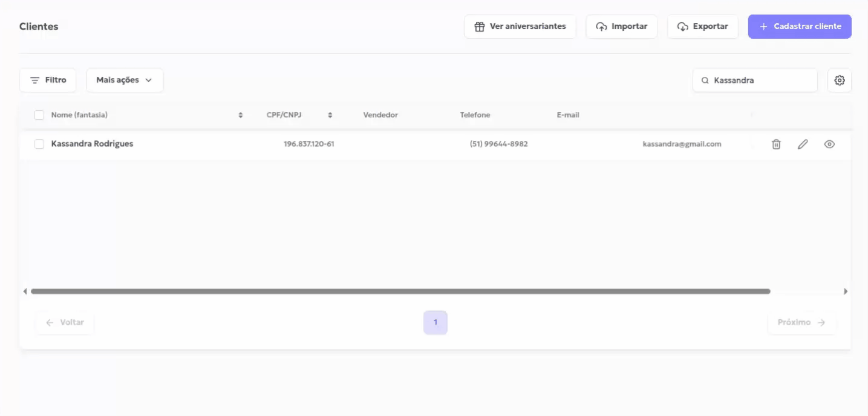
Task: Click the gift icon for birthdays
Action: [480, 27]
